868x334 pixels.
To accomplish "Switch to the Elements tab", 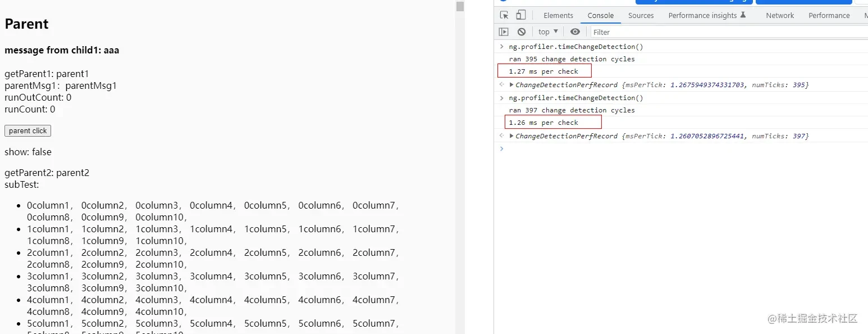I will point(558,15).
